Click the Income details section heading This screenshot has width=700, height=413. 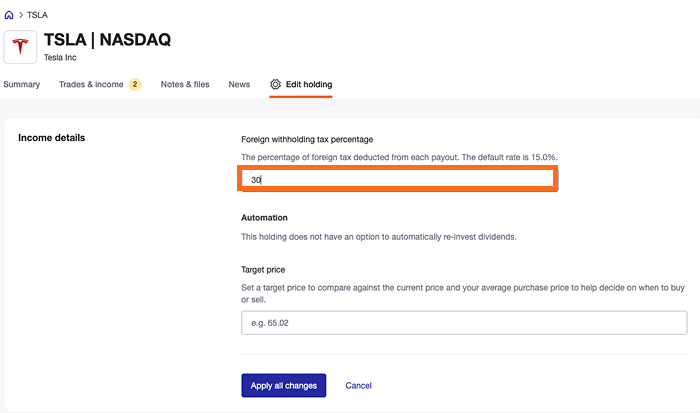pos(52,138)
